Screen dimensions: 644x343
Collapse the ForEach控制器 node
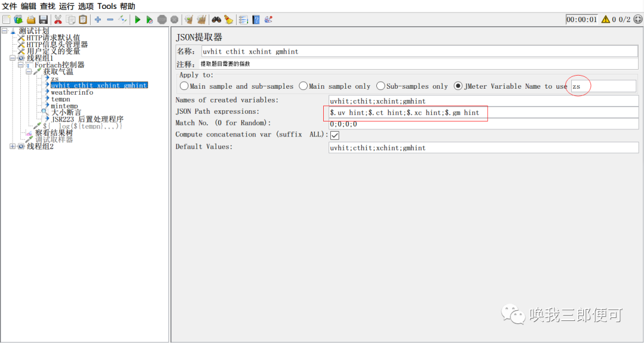tap(20, 65)
